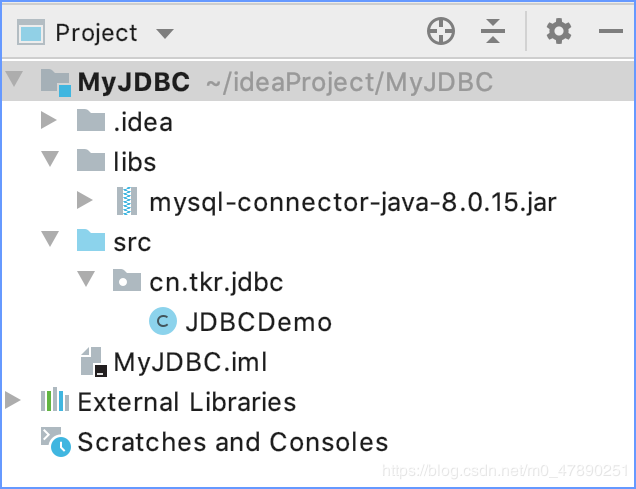Expand the mysql-connector-java jar node
Viewport: 636px width, 489px height.
(x=85, y=202)
